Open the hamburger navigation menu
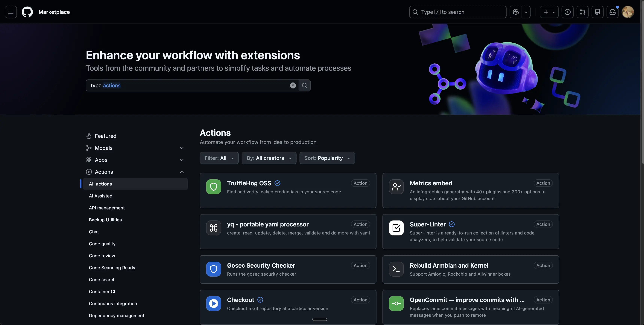Image resolution: width=644 pixels, height=325 pixels. 11,12
